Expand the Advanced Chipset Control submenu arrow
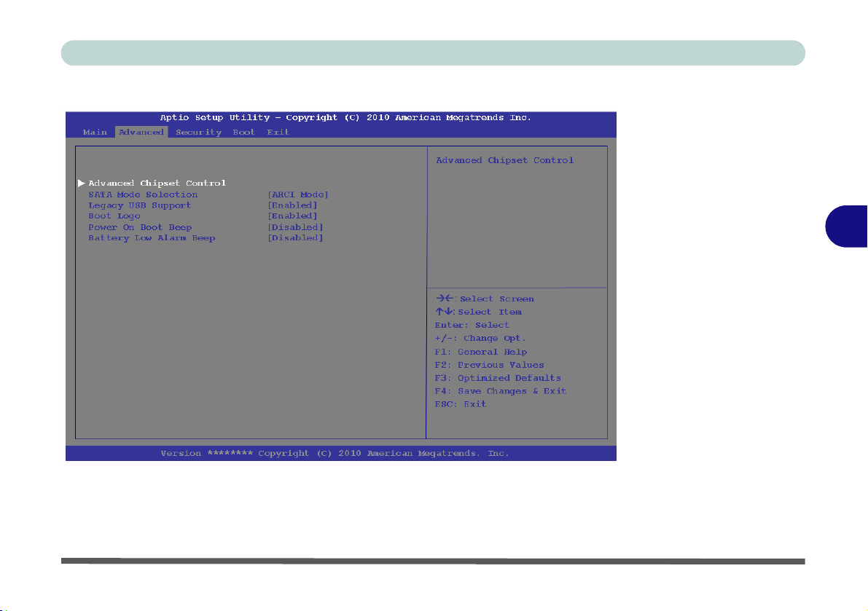 (x=82, y=183)
